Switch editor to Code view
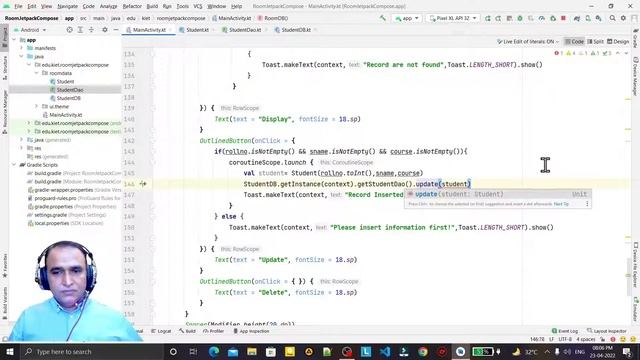Screen dimensions: 640x360 574,42
